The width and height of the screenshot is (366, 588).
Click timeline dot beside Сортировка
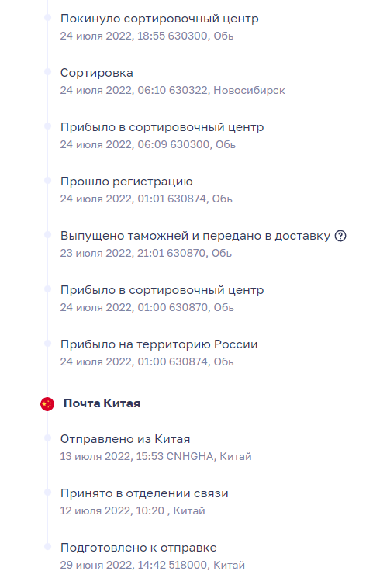click(x=47, y=72)
